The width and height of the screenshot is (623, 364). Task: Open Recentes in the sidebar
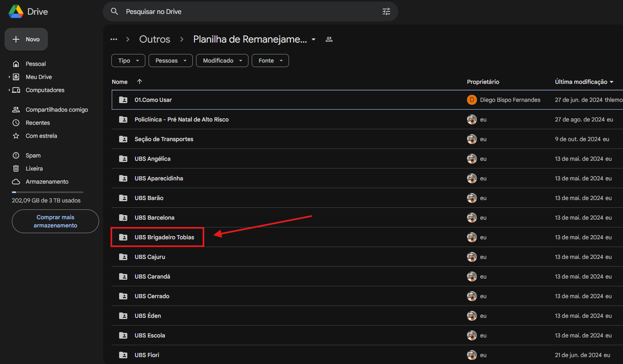[x=38, y=123]
